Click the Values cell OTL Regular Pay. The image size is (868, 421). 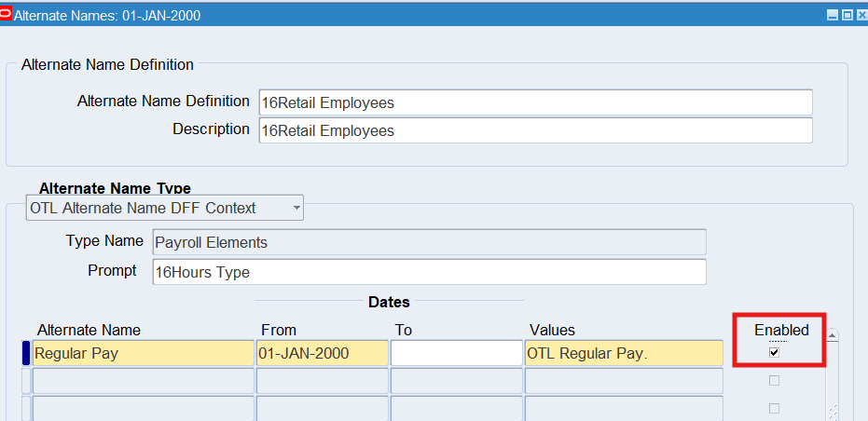[623, 353]
